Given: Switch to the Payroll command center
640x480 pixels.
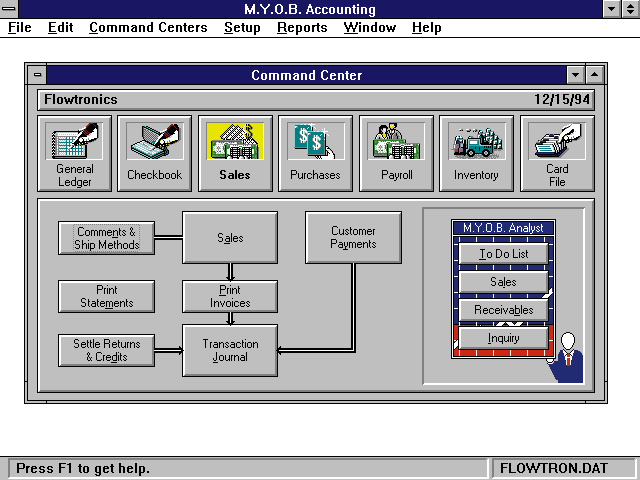Looking at the screenshot, I should pos(396,153).
